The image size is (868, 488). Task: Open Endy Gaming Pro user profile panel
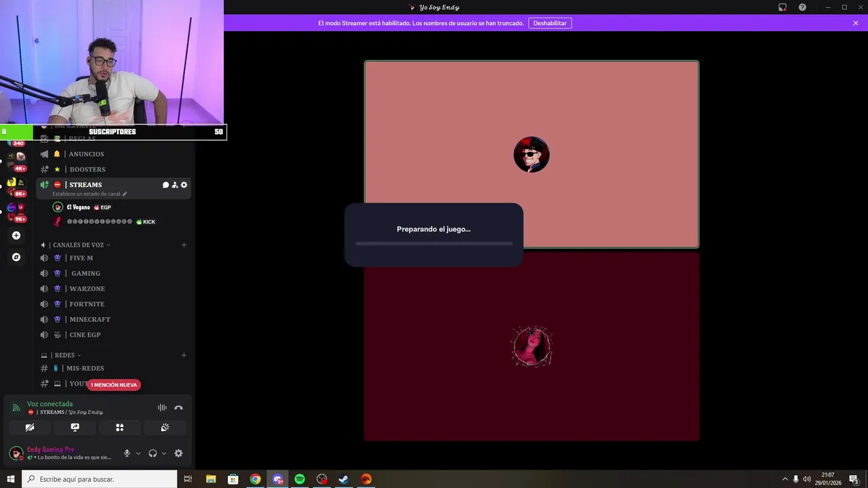tap(61, 453)
